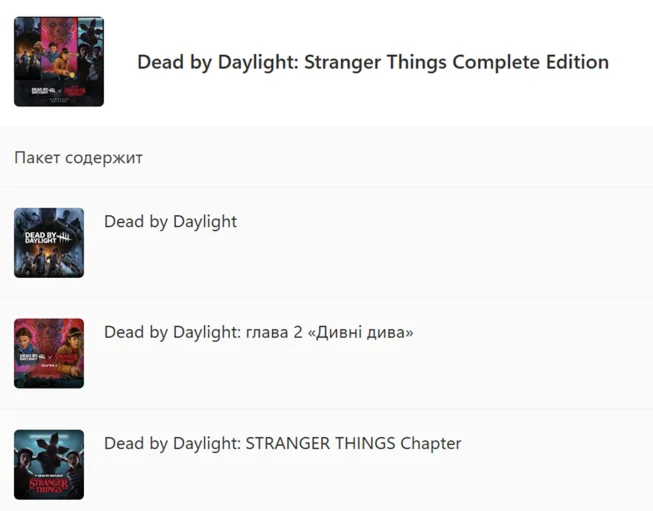Click the Stranger Things Complete Edition bundle cover
Viewport: 653px width, 511px height.
pyautogui.click(x=59, y=62)
